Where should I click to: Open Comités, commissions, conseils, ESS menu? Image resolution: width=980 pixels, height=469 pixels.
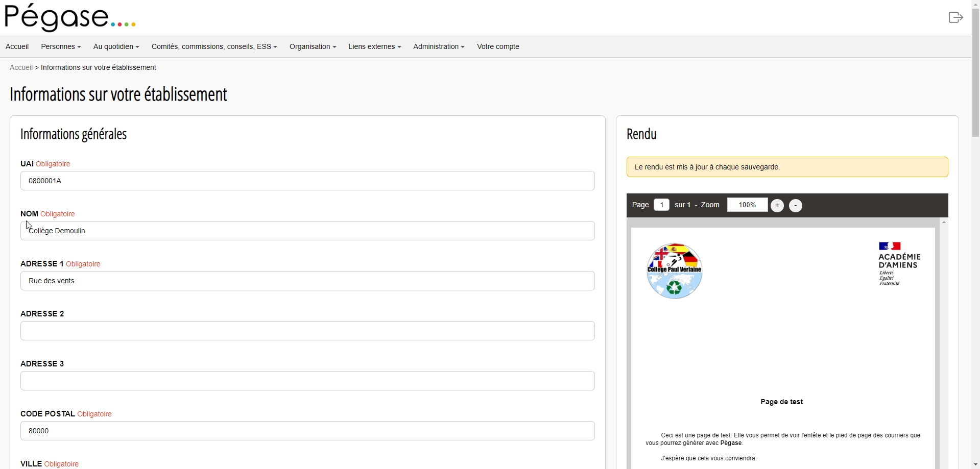point(214,46)
